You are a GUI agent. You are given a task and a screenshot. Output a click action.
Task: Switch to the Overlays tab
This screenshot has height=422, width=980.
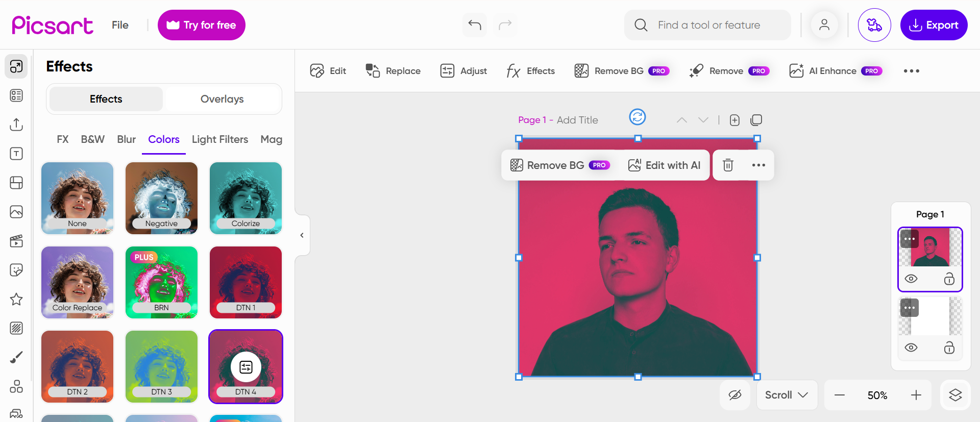click(222, 99)
